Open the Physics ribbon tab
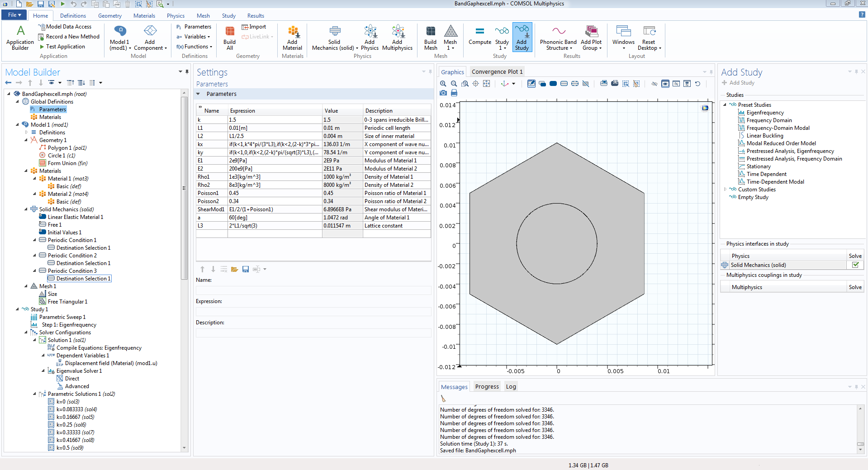Viewport: 868px width, 470px height. 175,16
